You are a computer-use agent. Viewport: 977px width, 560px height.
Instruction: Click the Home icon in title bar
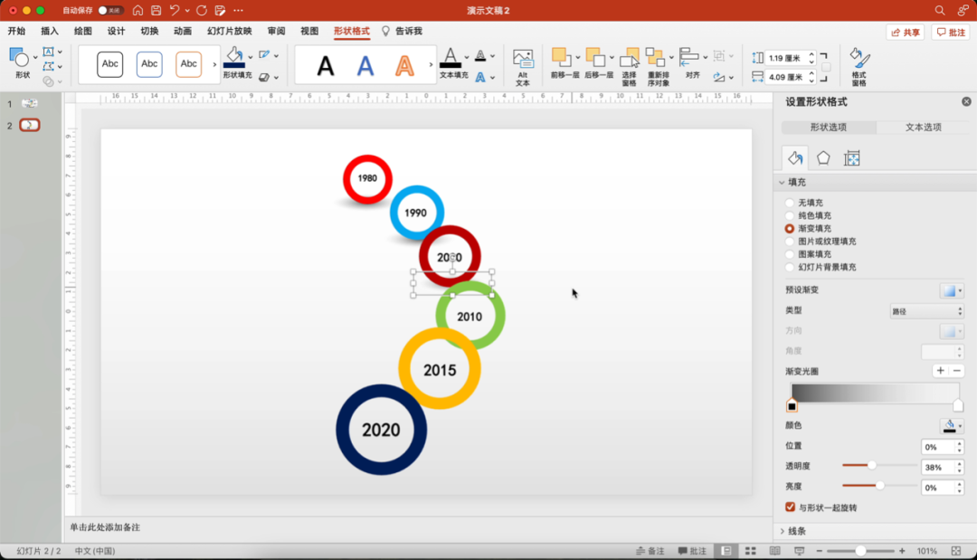point(138,10)
